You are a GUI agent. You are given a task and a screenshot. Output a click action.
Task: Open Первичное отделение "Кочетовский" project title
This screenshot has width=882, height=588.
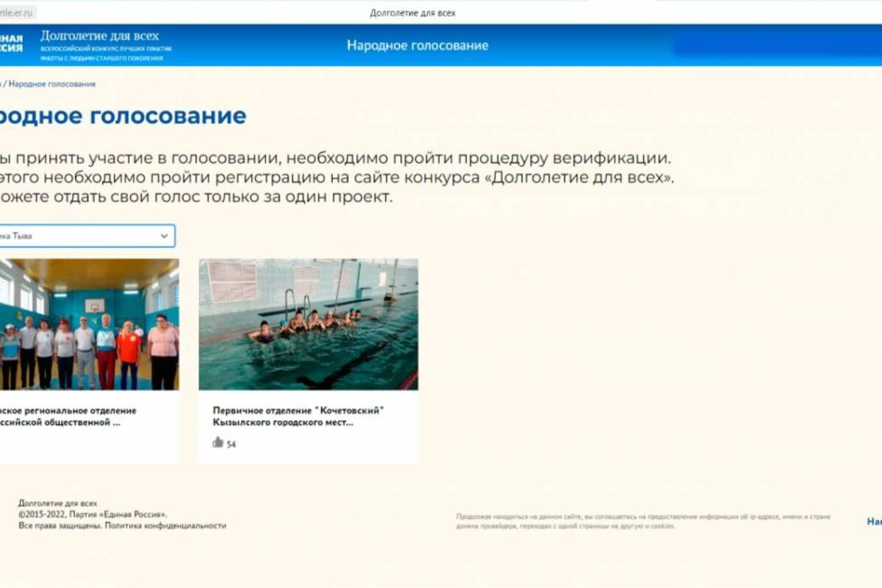[x=298, y=417]
